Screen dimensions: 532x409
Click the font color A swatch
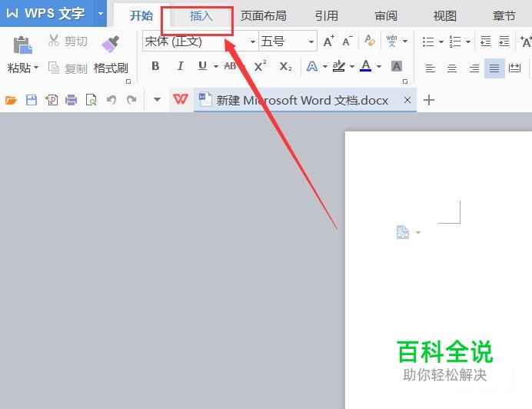tap(365, 65)
